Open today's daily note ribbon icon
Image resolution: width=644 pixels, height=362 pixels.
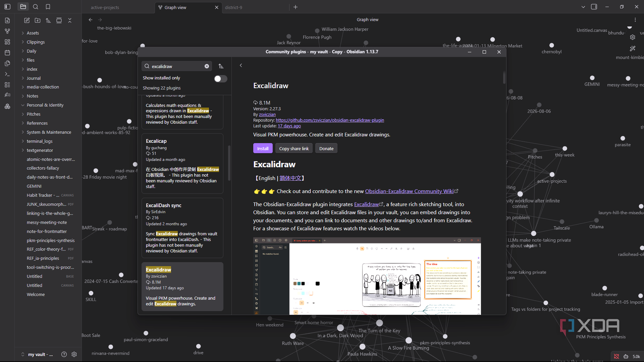(x=7, y=52)
